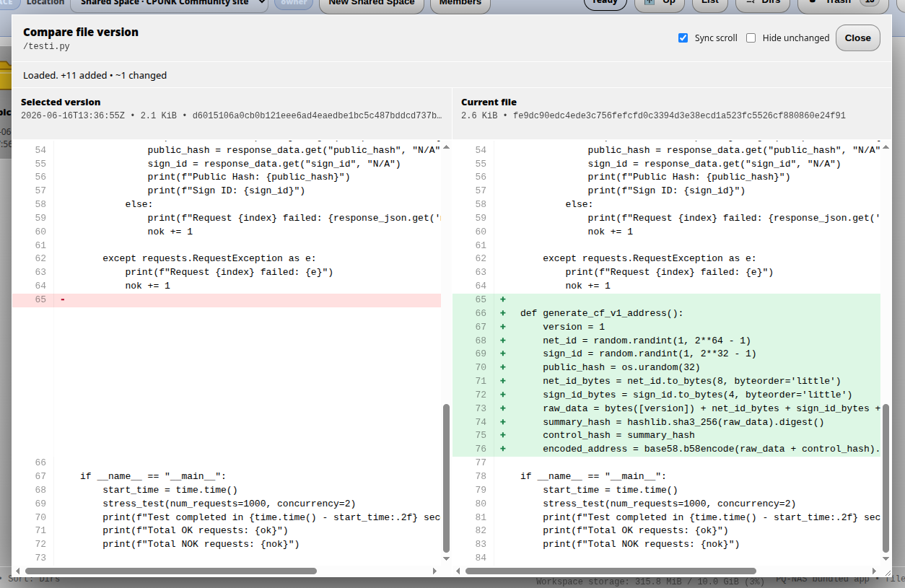Image resolution: width=905 pixels, height=588 pixels.
Task: Click the Current file vertical scrollbar thumb
Action: pos(886,478)
